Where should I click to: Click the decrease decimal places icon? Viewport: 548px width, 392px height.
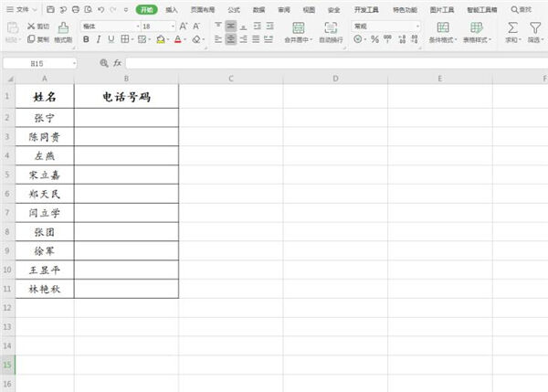[415, 39]
